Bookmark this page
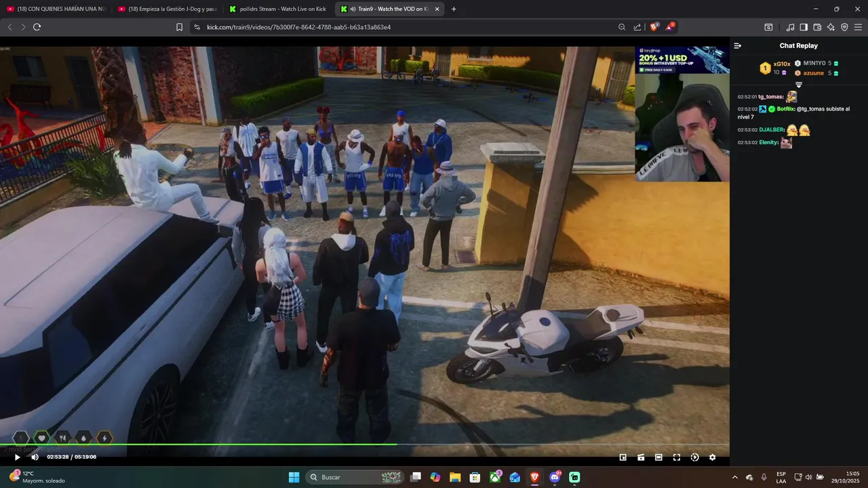The width and height of the screenshot is (868, 488). coord(179,27)
